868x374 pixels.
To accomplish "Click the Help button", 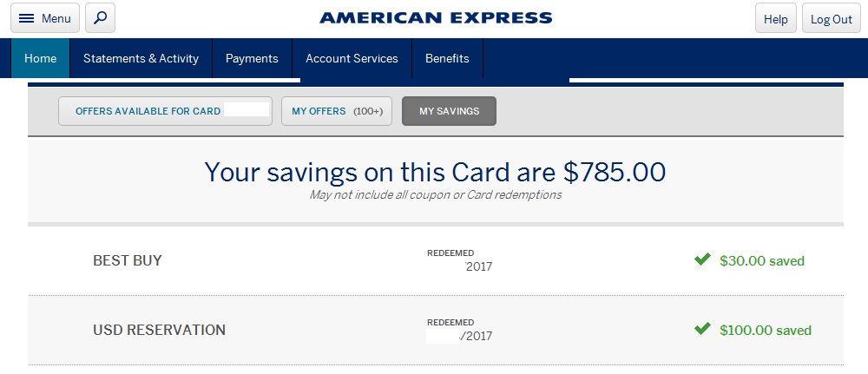I will pos(775,19).
